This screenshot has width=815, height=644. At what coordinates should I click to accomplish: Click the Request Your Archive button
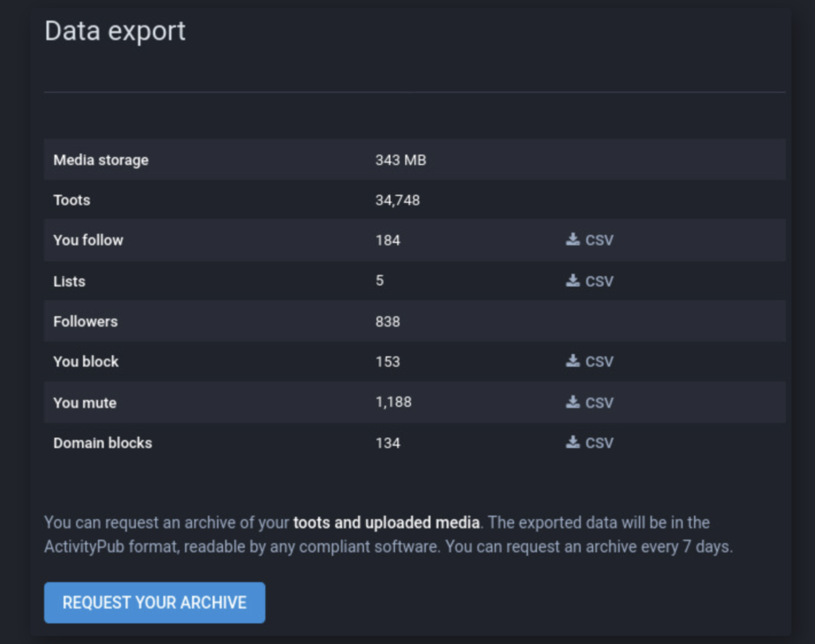[x=154, y=603]
